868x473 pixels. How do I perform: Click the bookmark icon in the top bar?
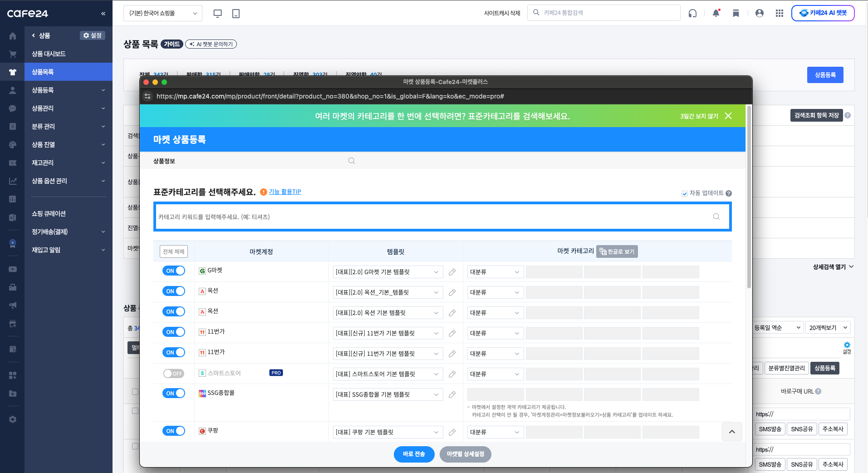736,13
